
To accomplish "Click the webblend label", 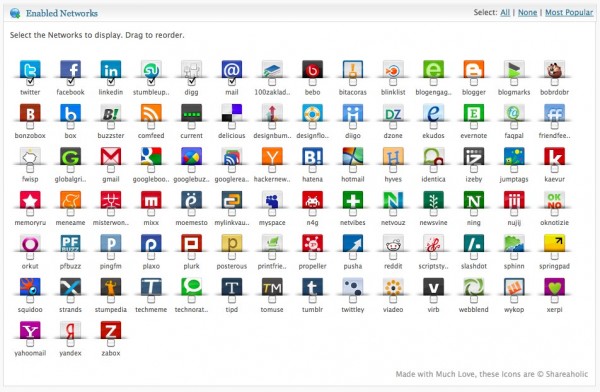I will (474, 310).
